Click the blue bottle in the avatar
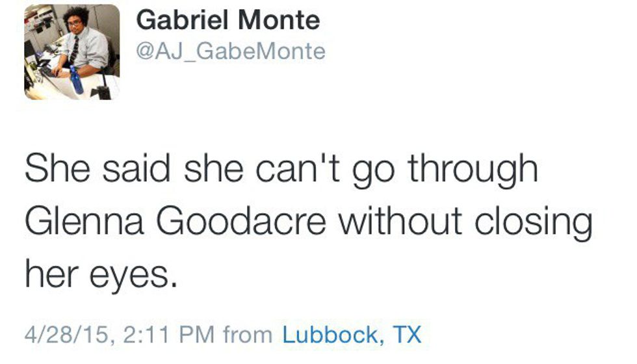This screenshot has height=364, width=637. point(77,81)
